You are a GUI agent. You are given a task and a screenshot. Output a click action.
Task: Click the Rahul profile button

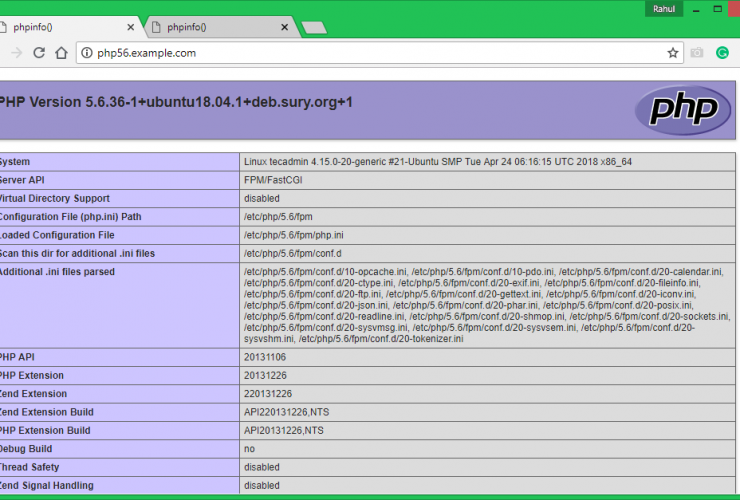point(666,8)
